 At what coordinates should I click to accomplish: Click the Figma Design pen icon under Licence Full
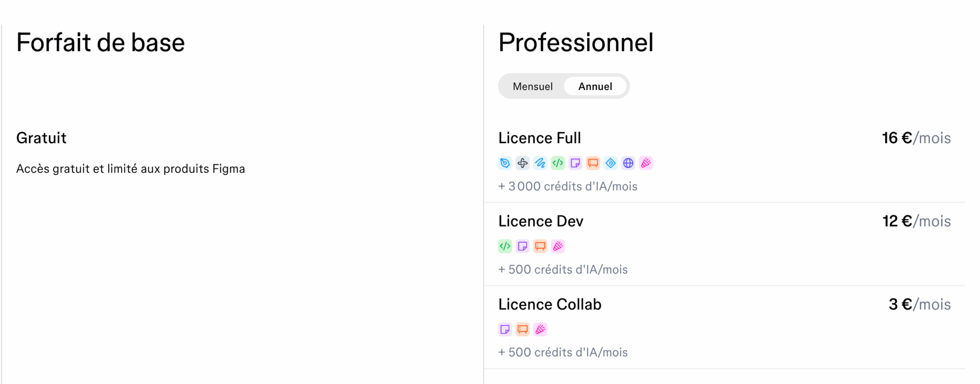[505, 163]
